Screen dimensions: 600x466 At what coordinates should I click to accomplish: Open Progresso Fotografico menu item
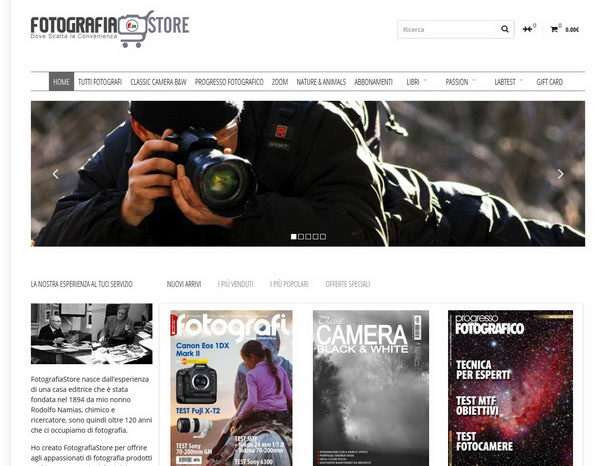click(x=229, y=82)
